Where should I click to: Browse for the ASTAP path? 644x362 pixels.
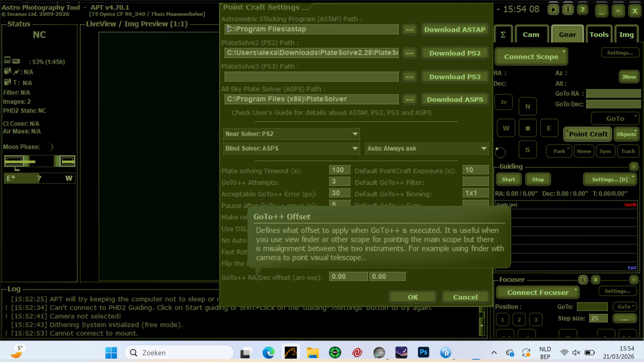(410, 30)
